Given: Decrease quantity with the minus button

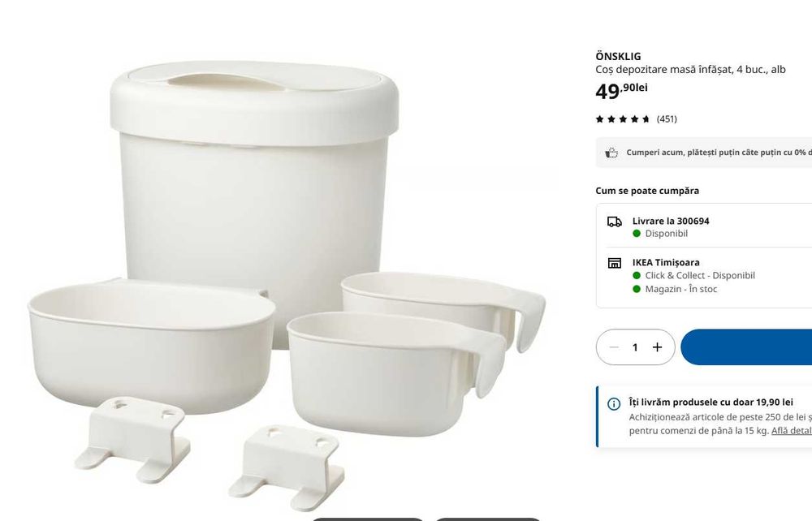Looking at the screenshot, I should (614, 347).
